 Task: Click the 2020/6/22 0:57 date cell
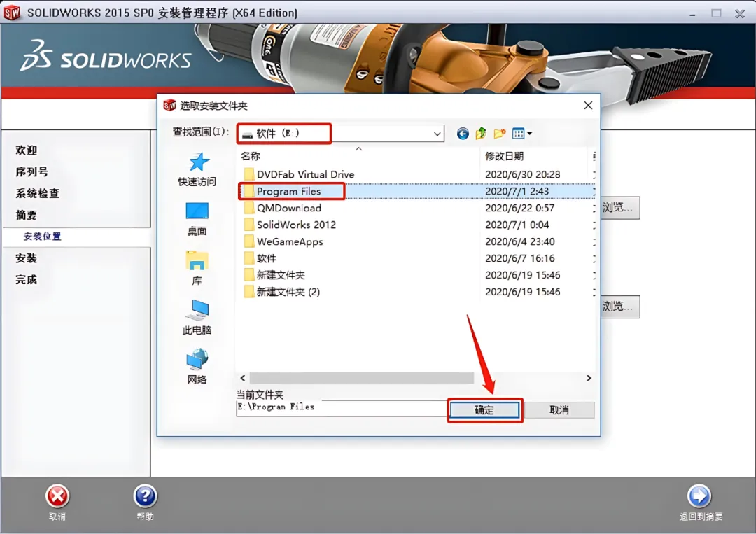(x=519, y=208)
